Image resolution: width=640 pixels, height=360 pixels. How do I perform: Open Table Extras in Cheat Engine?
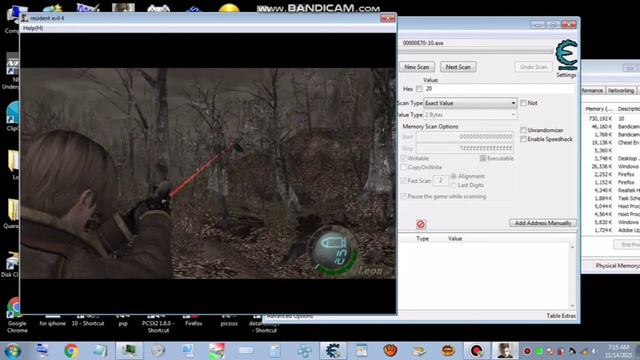coord(561,316)
